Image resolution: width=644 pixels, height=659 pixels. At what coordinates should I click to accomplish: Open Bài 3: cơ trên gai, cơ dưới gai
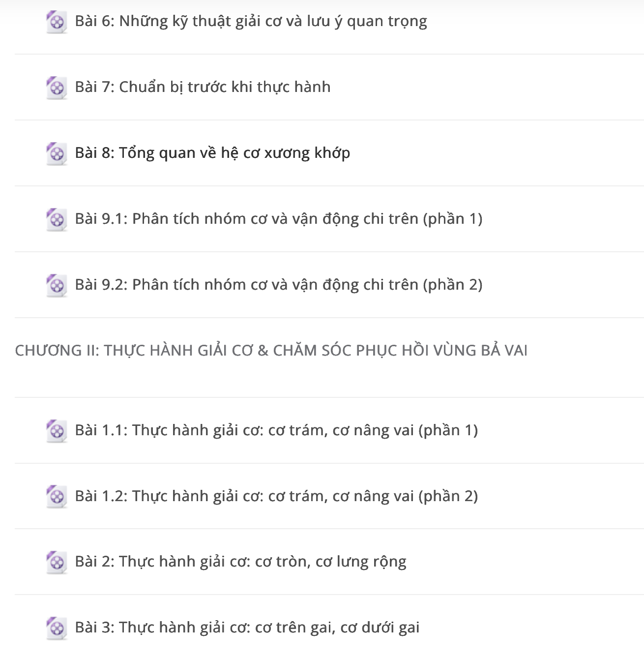247,628
